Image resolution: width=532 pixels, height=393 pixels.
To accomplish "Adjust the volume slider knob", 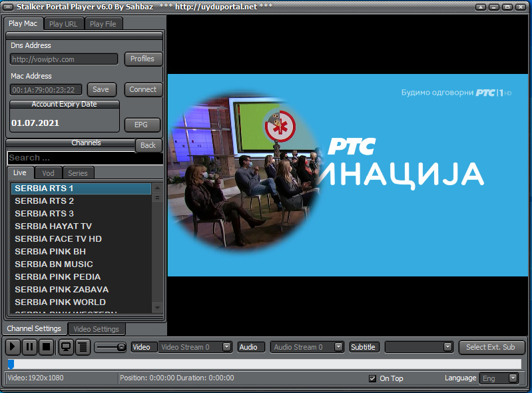I will tap(121, 347).
